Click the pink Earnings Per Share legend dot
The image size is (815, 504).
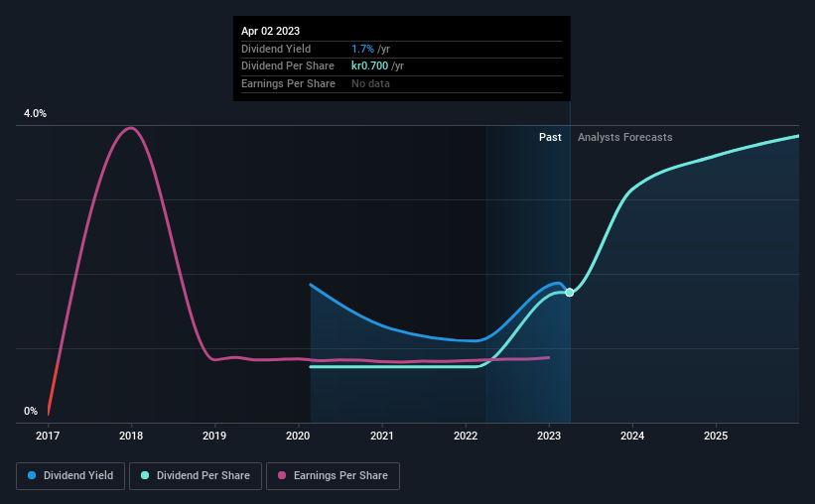pos(282,475)
